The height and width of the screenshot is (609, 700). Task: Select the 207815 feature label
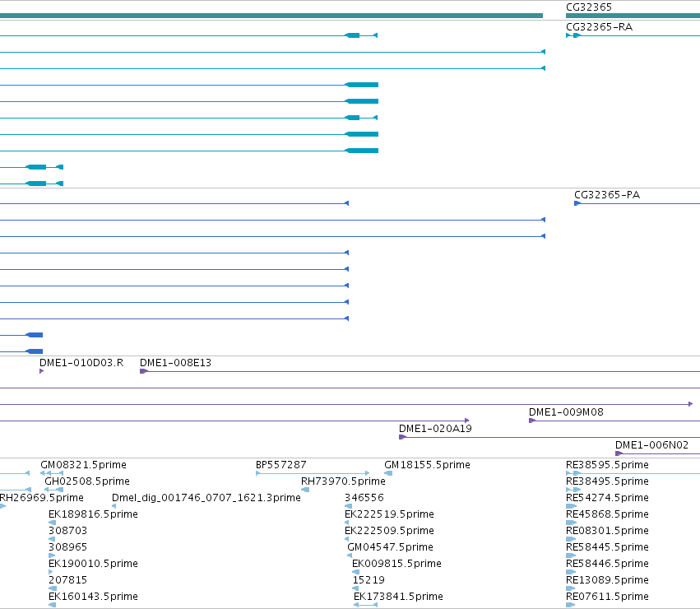click(67, 580)
